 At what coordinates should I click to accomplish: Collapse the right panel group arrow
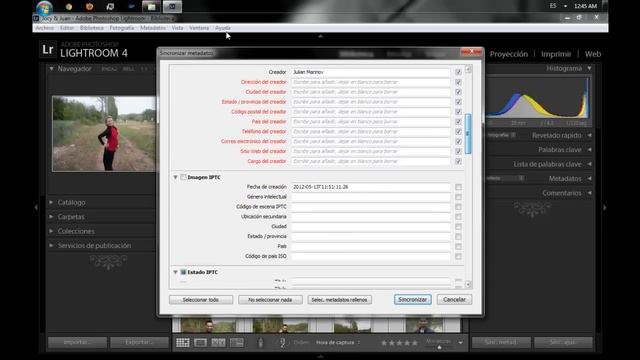pyautogui.click(x=604, y=207)
